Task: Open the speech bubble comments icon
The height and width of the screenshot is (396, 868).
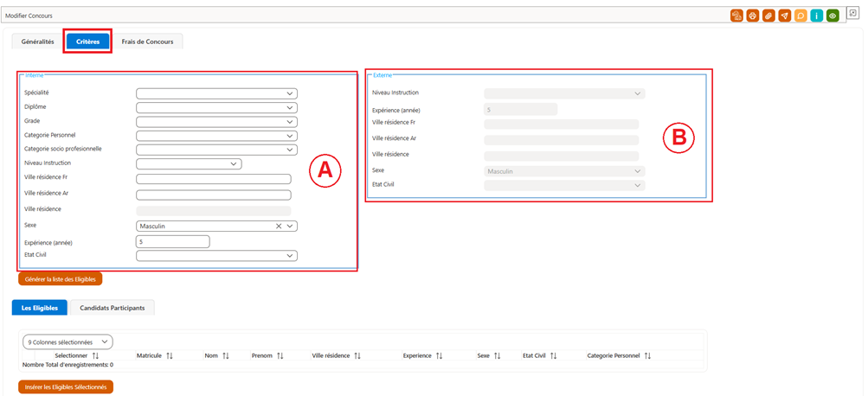Action: click(x=800, y=16)
